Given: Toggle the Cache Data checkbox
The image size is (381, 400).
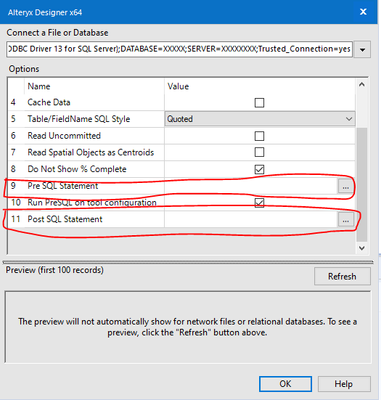Looking at the screenshot, I should click(x=259, y=102).
